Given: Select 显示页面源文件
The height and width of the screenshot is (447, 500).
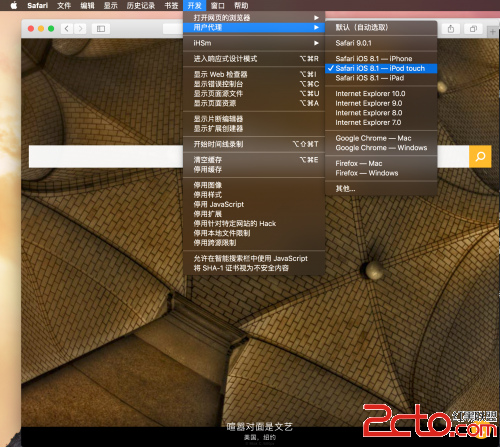Looking at the screenshot, I should (x=254, y=93).
